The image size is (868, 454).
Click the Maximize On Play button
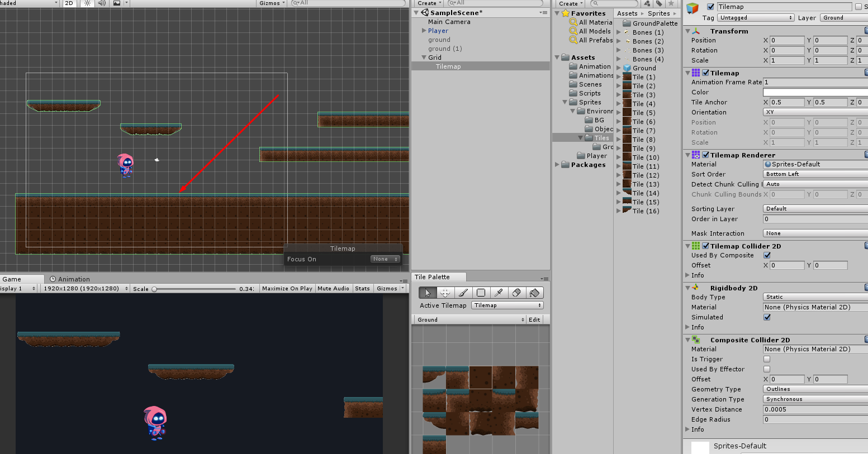tap(286, 288)
